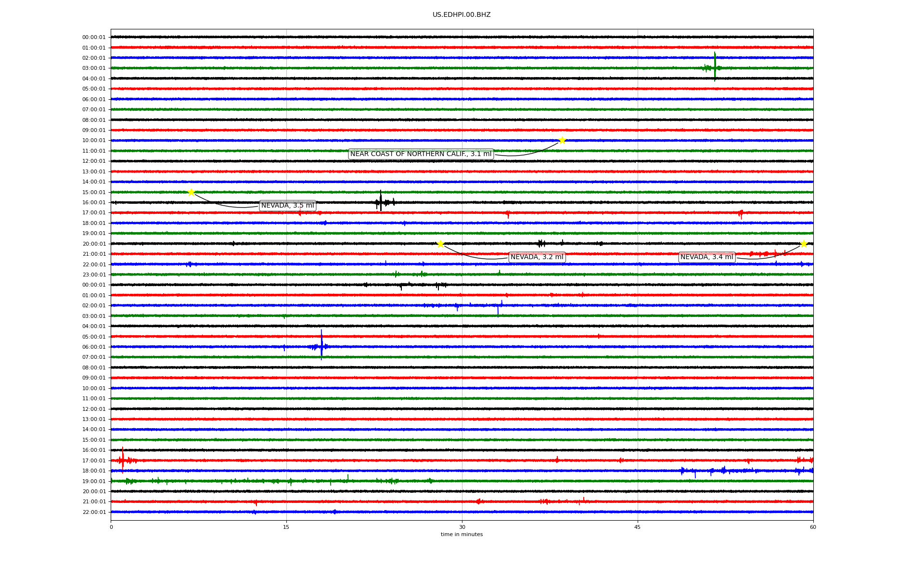Click red spike at start of 17:00:01 bottom trace
Image resolution: width=924 pixels, height=578 pixels.
click(x=123, y=459)
